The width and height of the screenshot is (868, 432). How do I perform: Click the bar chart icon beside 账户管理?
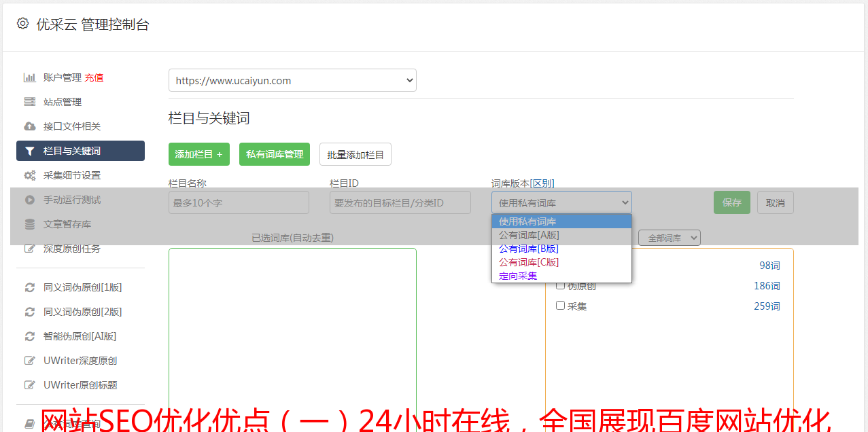tap(30, 77)
